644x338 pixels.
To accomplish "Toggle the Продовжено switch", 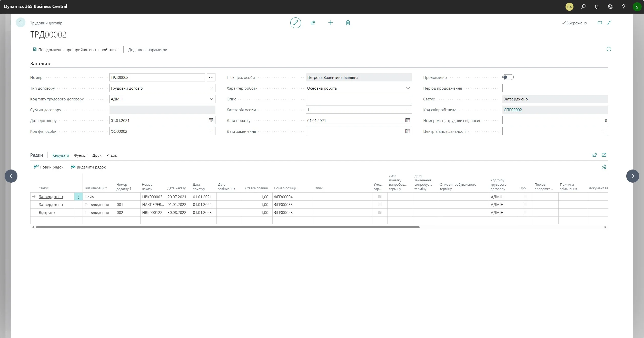I will (x=508, y=77).
